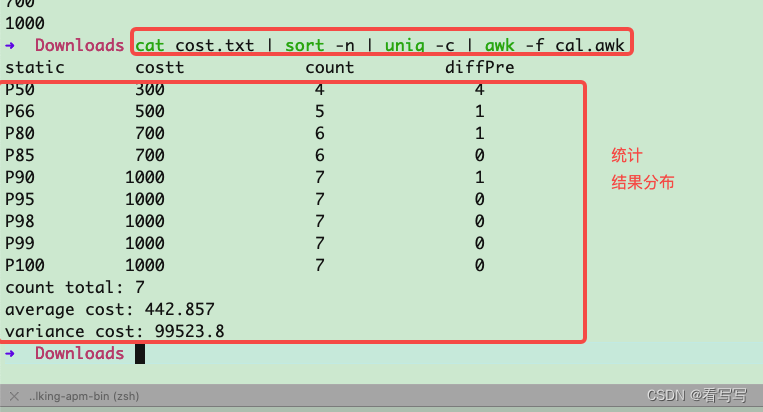Image resolution: width=763 pixels, height=412 pixels.
Task: Click the 'costt' column header
Action: [160, 67]
